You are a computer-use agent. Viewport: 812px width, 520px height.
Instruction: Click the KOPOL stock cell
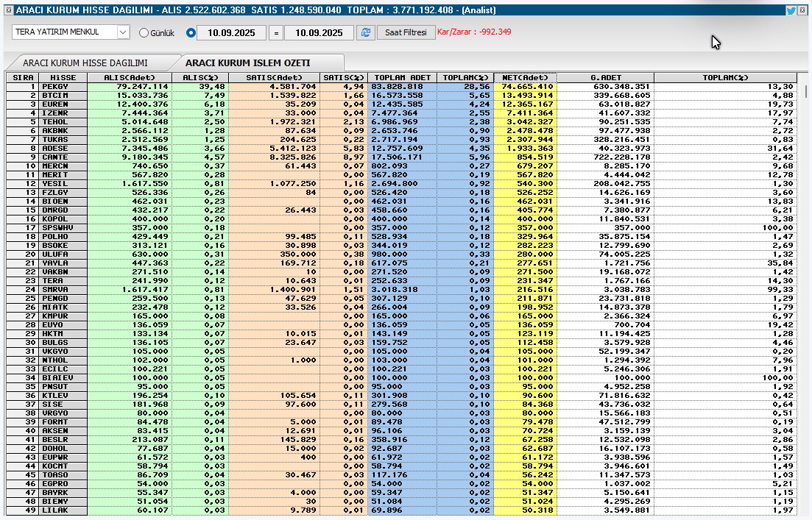point(63,219)
